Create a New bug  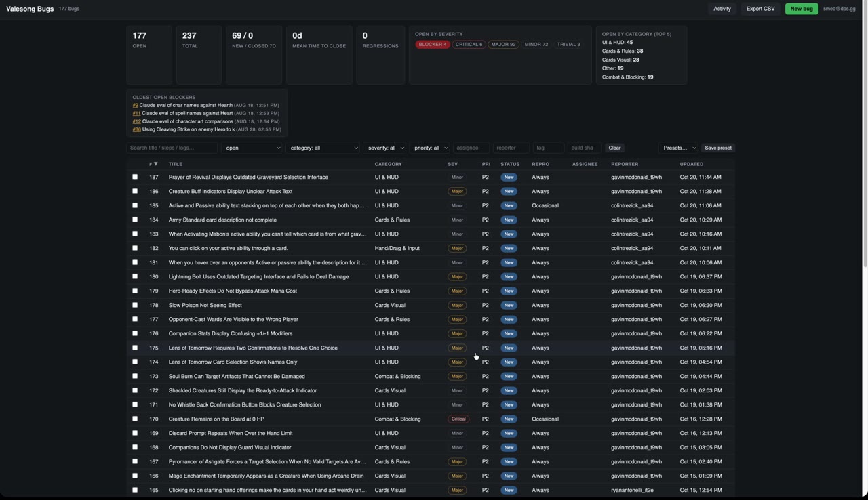(x=802, y=9)
